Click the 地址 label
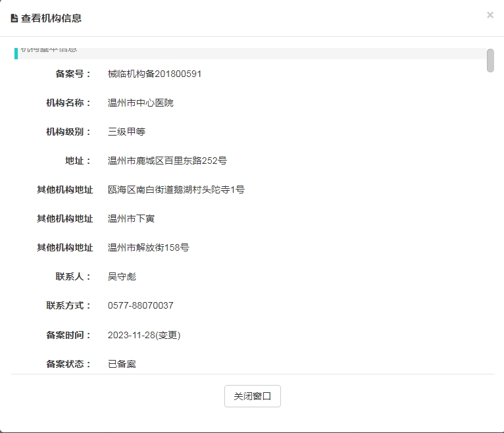The image size is (504, 433). [x=78, y=161]
